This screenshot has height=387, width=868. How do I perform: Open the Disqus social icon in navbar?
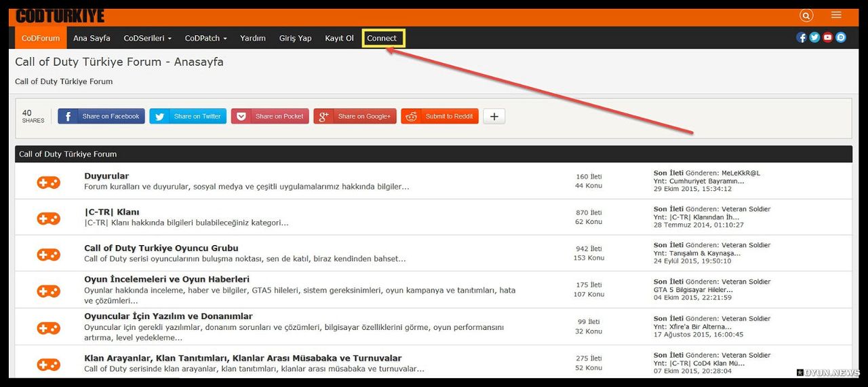pyautogui.click(x=841, y=38)
